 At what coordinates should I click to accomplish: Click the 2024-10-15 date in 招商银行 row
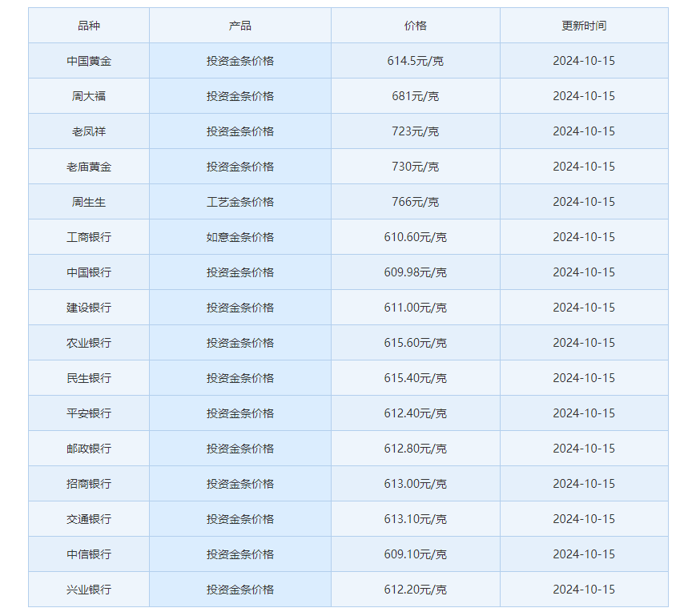[x=584, y=484]
